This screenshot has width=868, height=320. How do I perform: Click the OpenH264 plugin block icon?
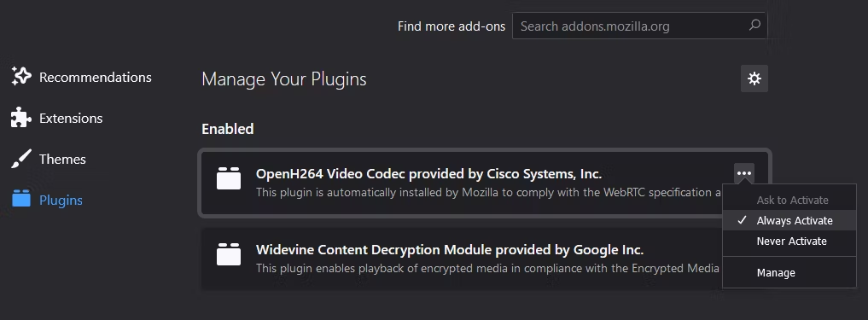pos(229,179)
